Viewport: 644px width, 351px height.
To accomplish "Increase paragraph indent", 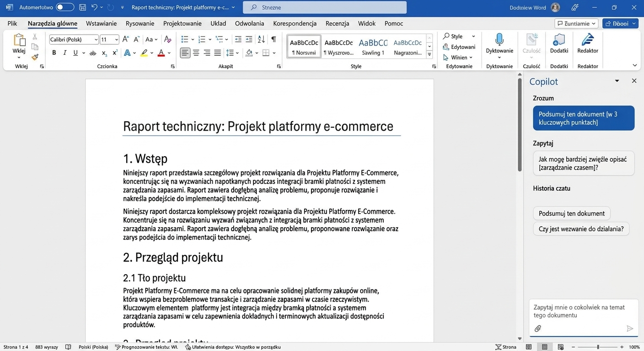I will point(249,39).
